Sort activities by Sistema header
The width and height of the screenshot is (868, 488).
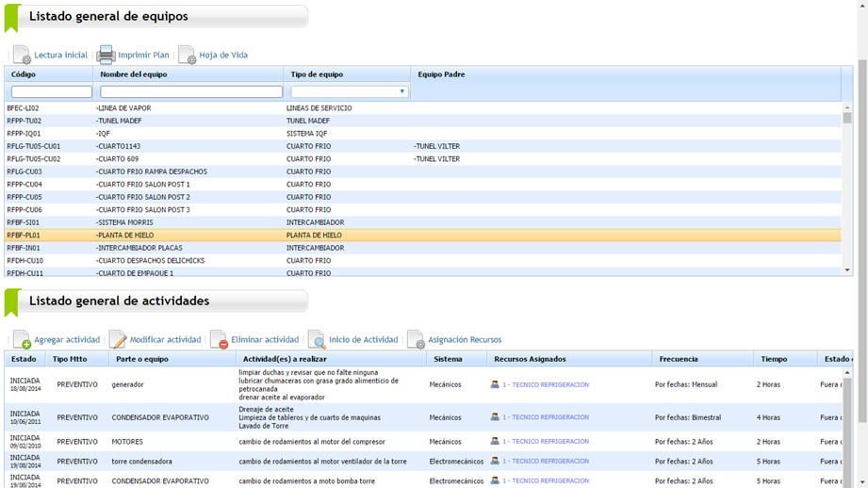tap(448, 359)
